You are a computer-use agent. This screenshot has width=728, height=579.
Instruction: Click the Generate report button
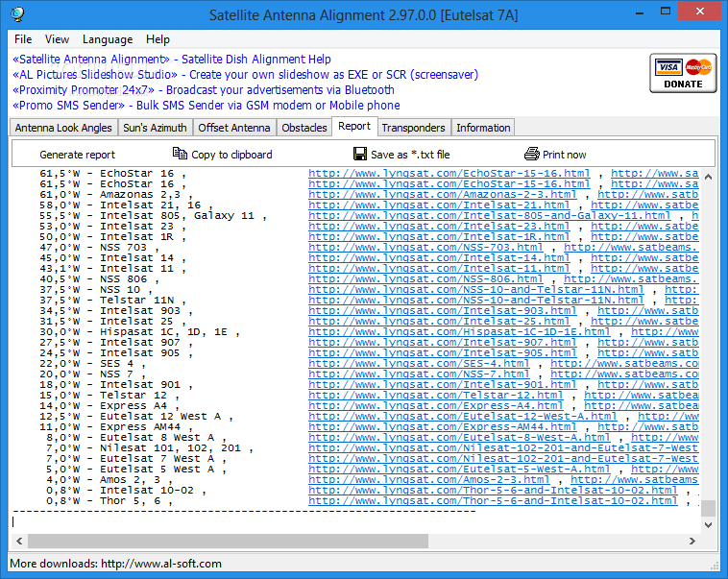pyautogui.click(x=77, y=155)
